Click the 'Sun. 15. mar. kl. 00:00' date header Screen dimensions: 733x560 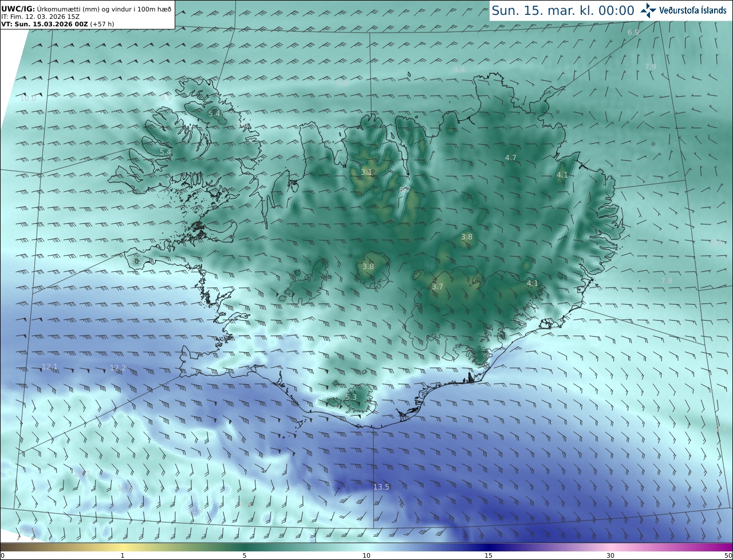pos(563,10)
